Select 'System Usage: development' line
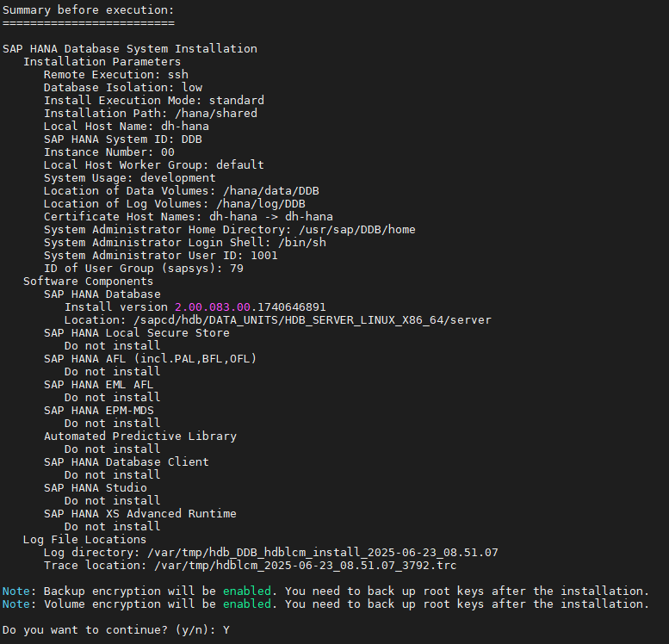This screenshot has height=644, width=669. (130, 177)
